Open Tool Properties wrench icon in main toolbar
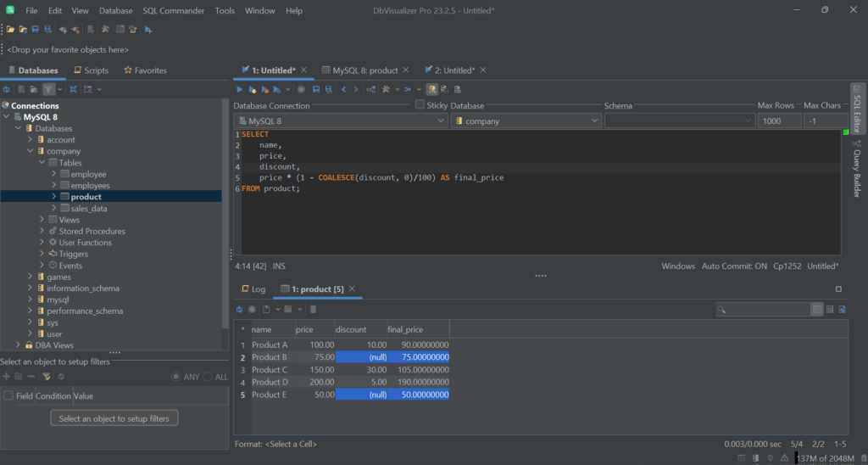The height and width of the screenshot is (465, 868). [x=105, y=29]
